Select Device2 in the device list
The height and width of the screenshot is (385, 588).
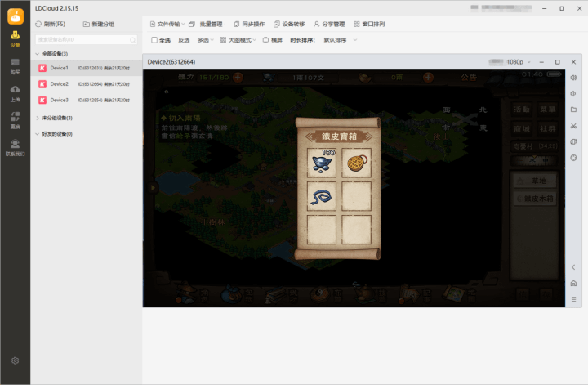coord(86,84)
